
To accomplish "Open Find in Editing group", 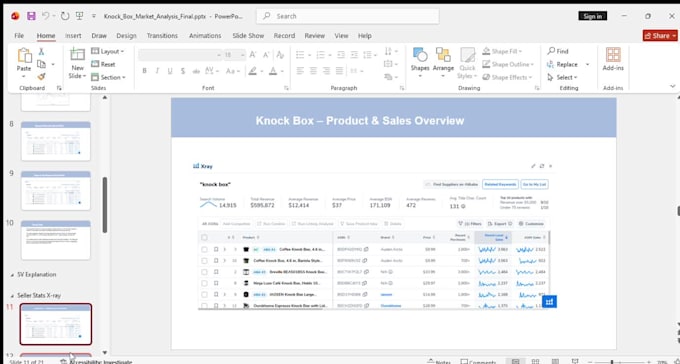I will coord(558,51).
